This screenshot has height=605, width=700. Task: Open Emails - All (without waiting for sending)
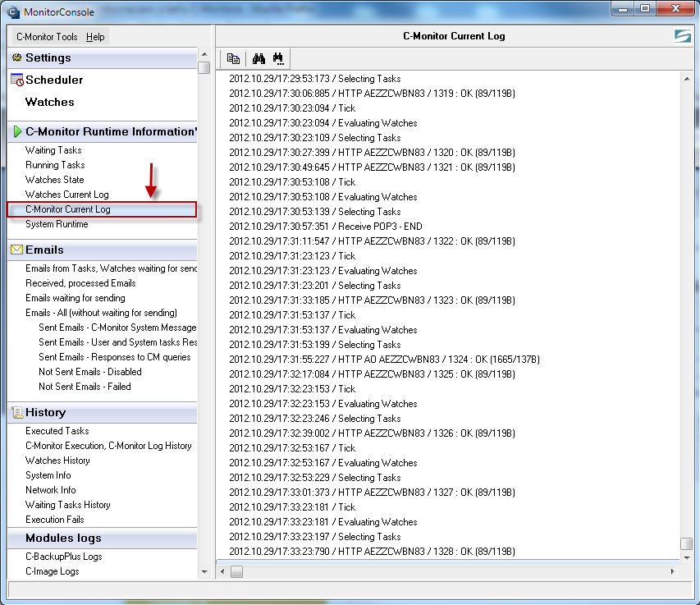click(x=101, y=313)
